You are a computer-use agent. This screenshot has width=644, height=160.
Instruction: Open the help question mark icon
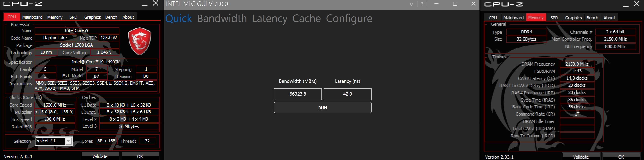pyautogui.click(x=422, y=4)
